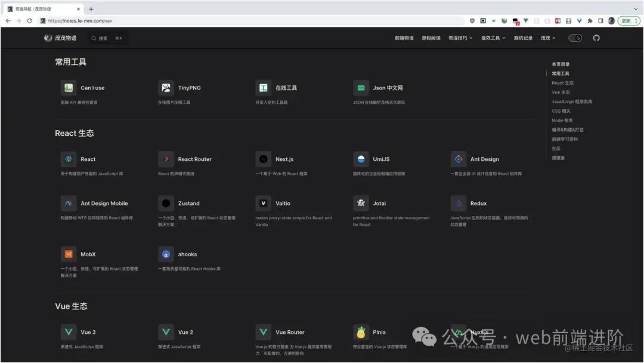Viewport: 644px width, 363px height.
Task: Go to 编译&构建&打包 in outline
Action: (567, 130)
